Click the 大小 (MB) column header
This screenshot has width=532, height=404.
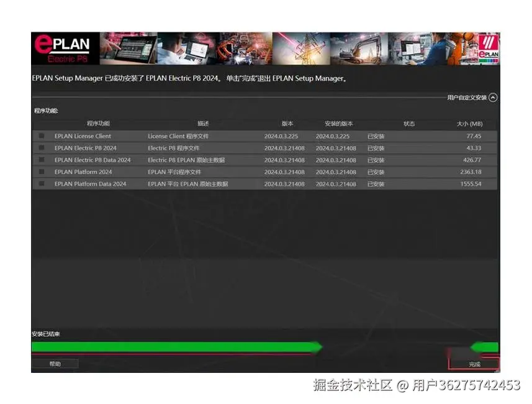[x=469, y=124]
